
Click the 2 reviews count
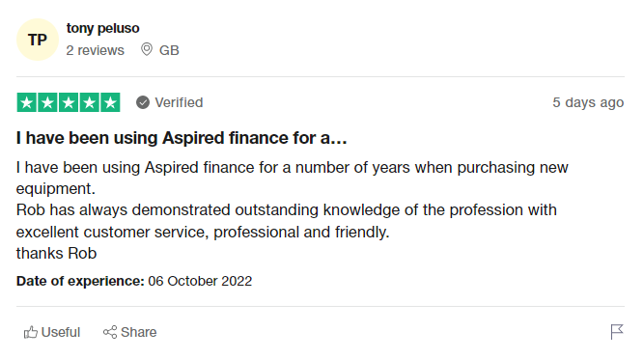point(95,50)
